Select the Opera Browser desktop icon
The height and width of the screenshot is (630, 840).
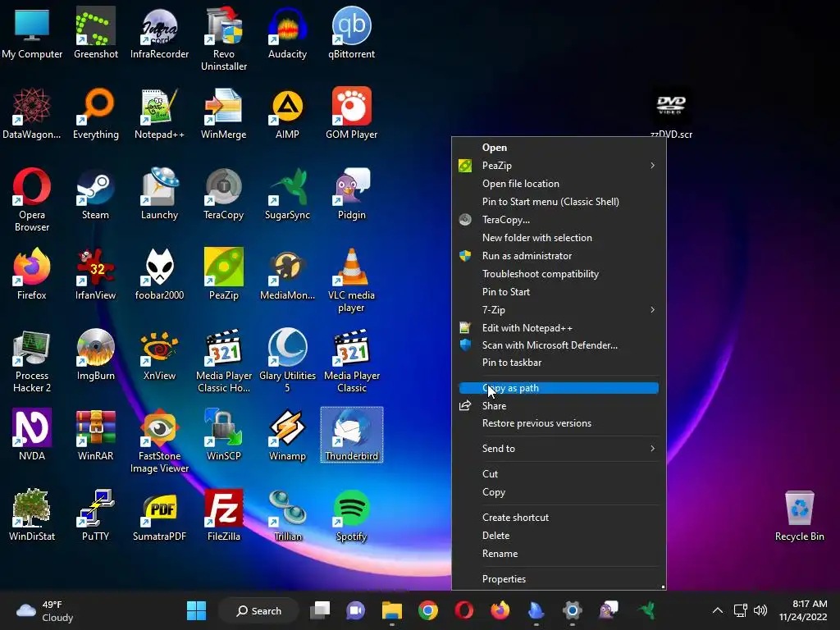(32, 199)
